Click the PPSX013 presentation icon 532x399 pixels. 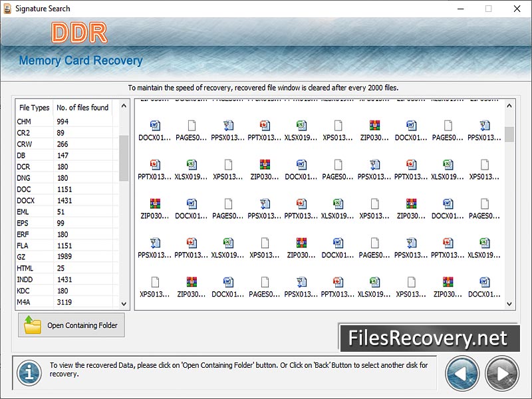(x=227, y=126)
